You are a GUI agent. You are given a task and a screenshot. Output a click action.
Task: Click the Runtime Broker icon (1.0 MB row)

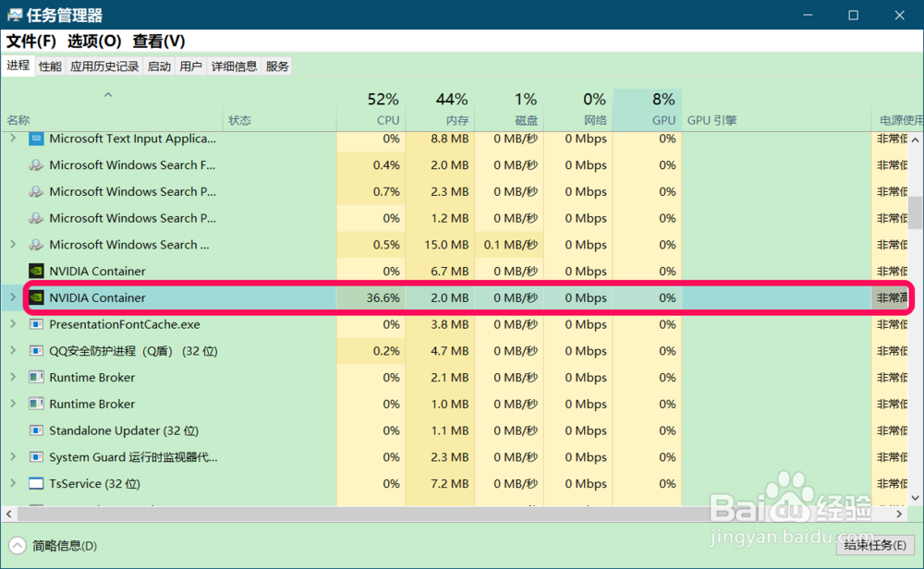[36, 404]
